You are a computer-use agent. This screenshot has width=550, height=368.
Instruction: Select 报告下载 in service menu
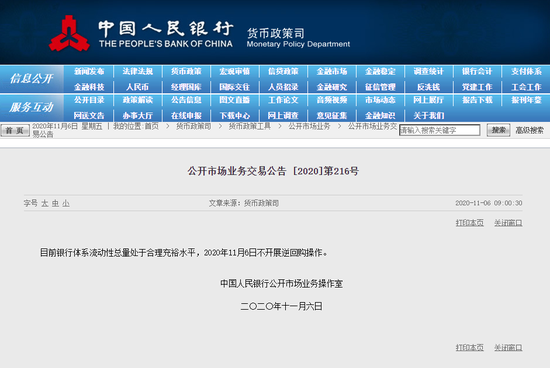[477, 100]
